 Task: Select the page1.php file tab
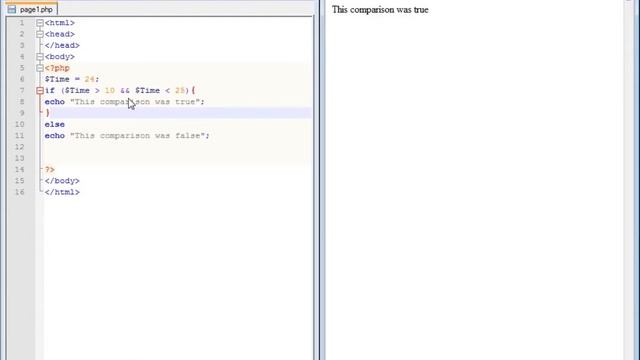[x=31, y=9]
